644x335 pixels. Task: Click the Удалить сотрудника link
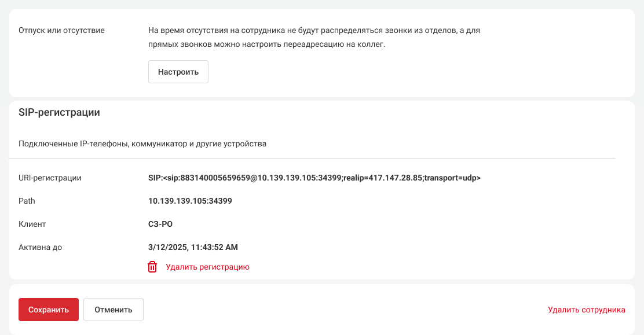click(586, 310)
